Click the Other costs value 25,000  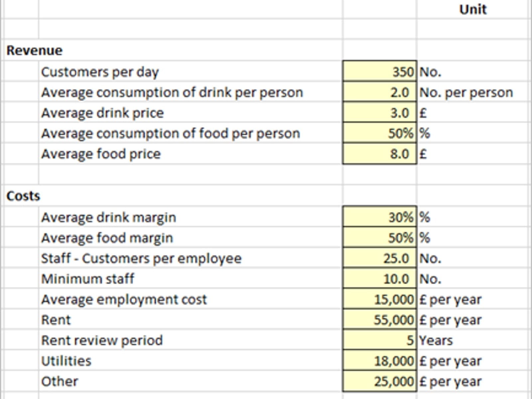(x=379, y=381)
